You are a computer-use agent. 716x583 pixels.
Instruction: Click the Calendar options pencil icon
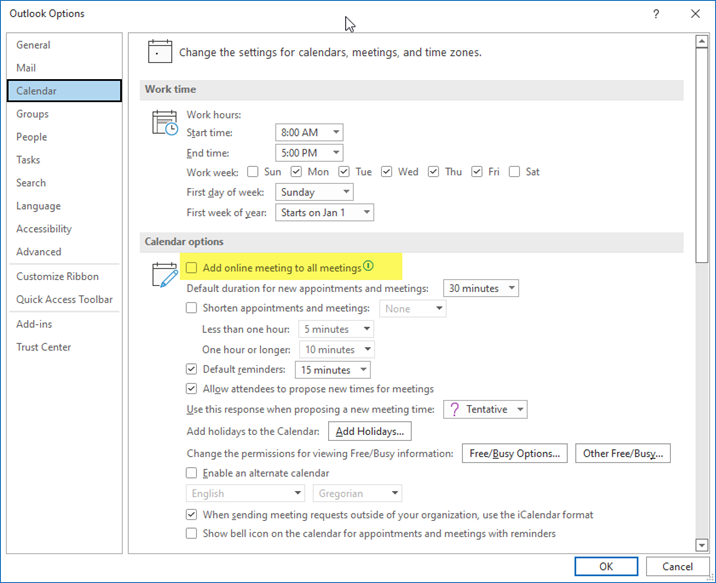click(x=164, y=275)
